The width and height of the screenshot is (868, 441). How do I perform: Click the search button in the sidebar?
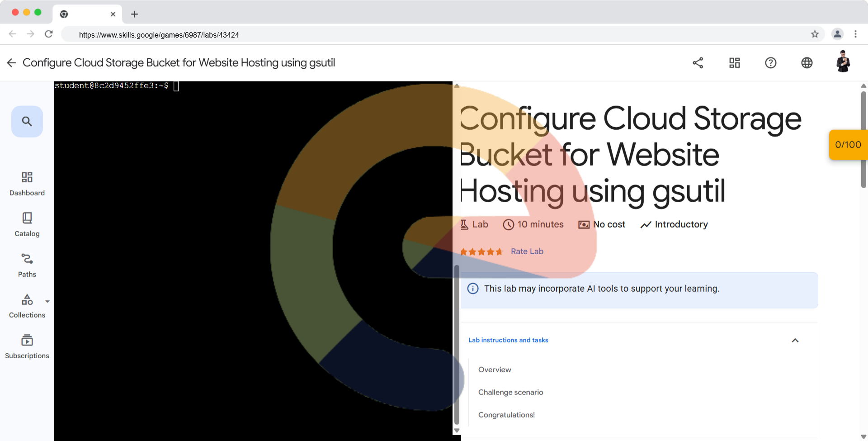click(x=27, y=121)
